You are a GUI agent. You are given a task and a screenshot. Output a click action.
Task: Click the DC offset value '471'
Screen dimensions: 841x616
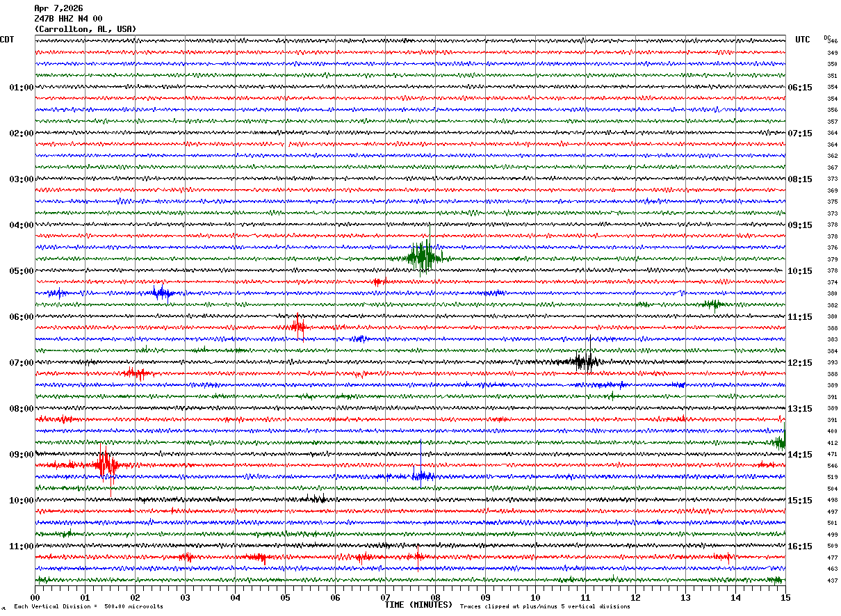coord(832,455)
